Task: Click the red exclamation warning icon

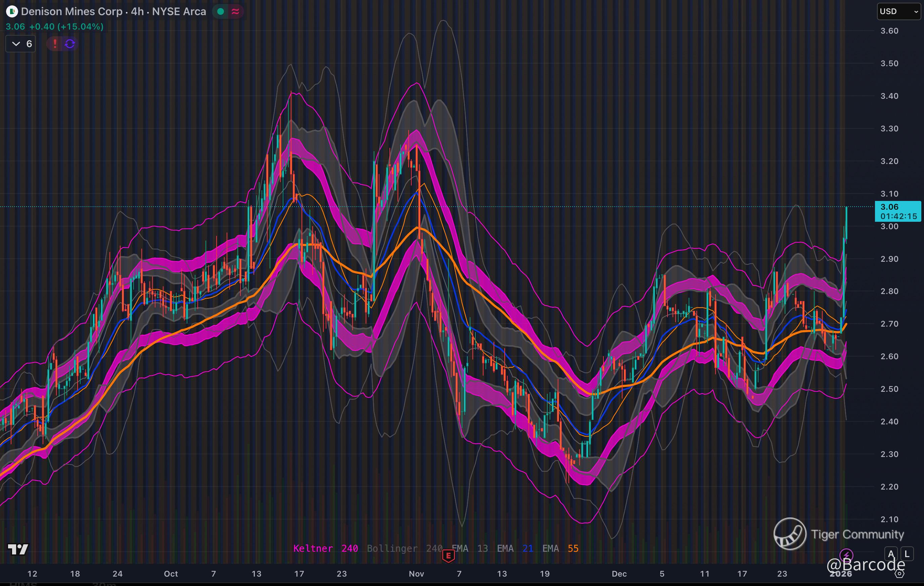Action: point(55,44)
